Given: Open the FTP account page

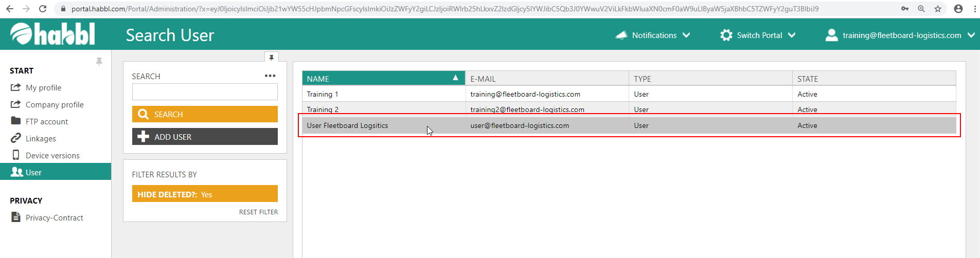Looking at the screenshot, I should coord(47,122).
